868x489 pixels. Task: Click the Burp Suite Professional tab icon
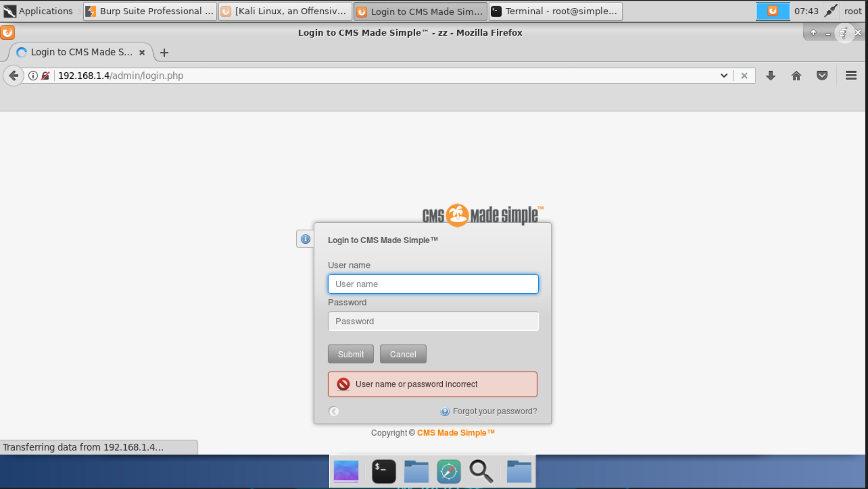pyautogui.click(x=92, y=11)
